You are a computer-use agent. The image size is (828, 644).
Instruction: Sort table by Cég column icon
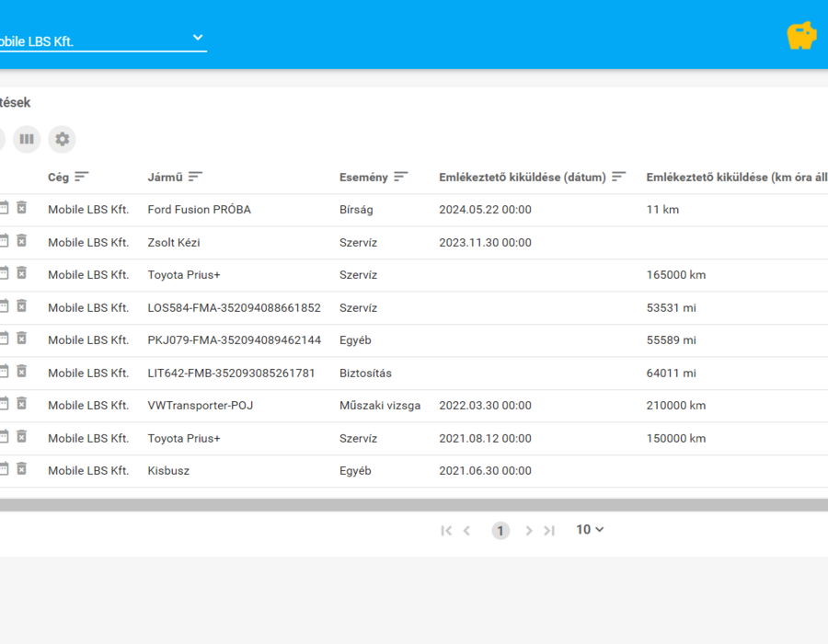[82, 177]
